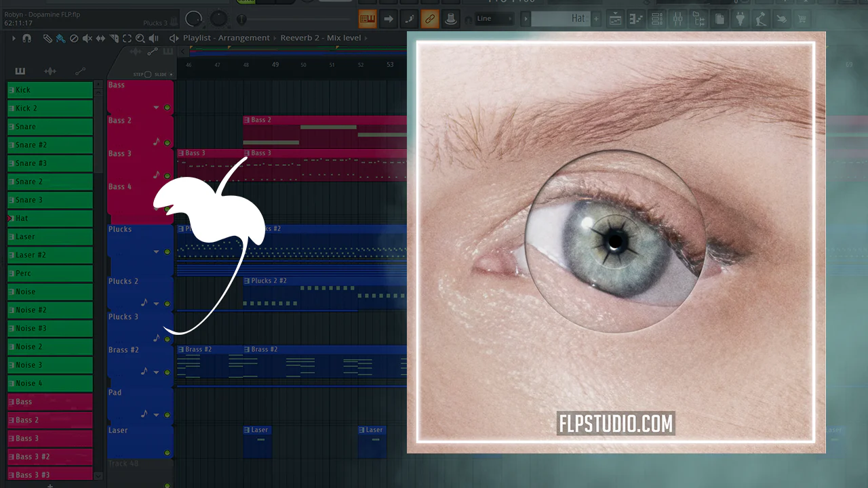This screenshot has width=868, height=488.
Task: Open the playlist options menu arrow
Action: click(14, 39)
